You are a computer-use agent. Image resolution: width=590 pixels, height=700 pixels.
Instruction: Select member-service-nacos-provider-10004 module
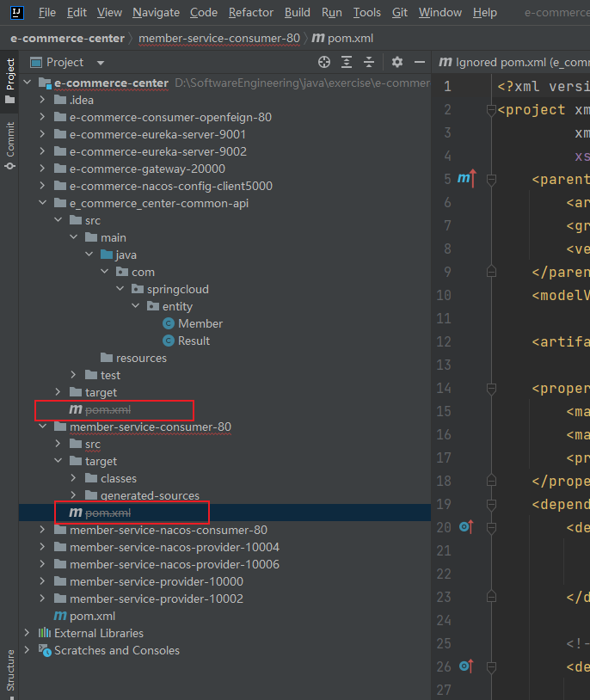point(167,547)
